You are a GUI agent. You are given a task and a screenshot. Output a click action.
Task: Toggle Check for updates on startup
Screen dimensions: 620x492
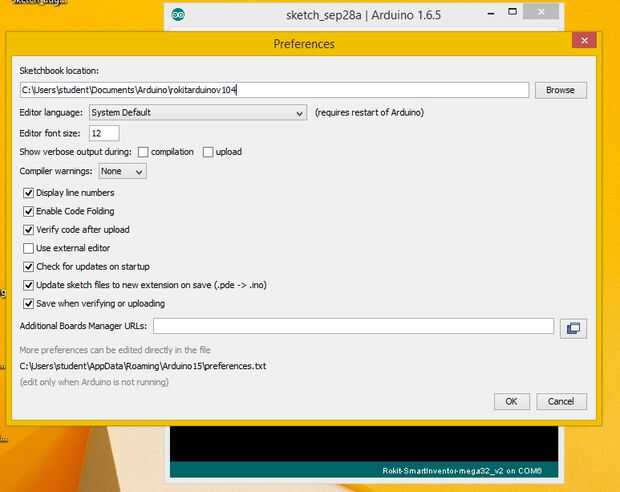pos(28,267)
